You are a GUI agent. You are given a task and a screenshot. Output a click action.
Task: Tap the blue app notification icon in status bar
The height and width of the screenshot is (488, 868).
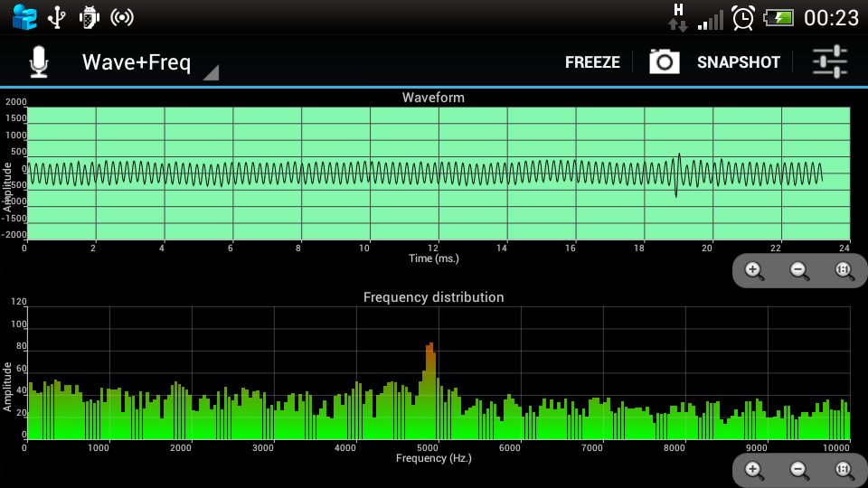pos(24,17)
